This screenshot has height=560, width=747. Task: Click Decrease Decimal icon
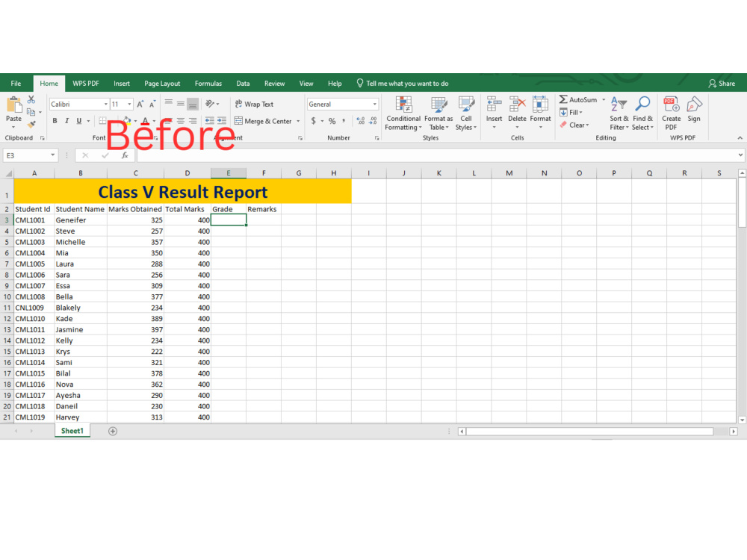[x=373, y=121]
